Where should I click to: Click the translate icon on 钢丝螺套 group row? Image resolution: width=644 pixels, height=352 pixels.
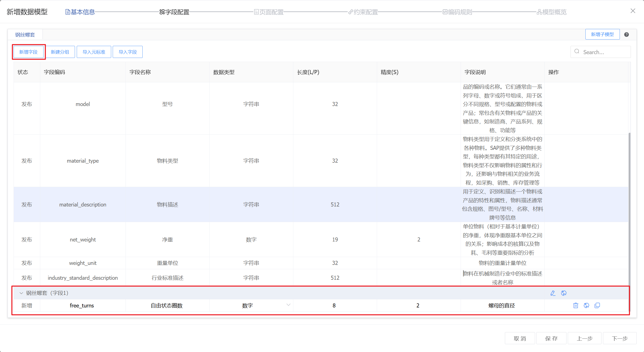(x=564, y=293)
